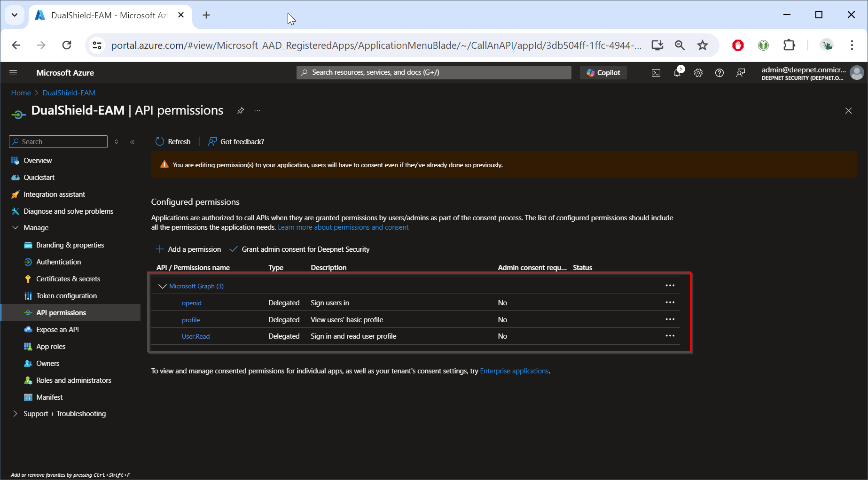Collapse the Microsoft Graph permissions group
Viewport: 868px width, 480px height.
[x=163, y=286]
